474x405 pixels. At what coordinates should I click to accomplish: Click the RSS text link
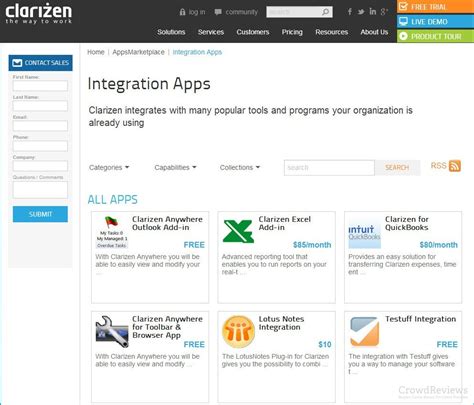point(438,166)
